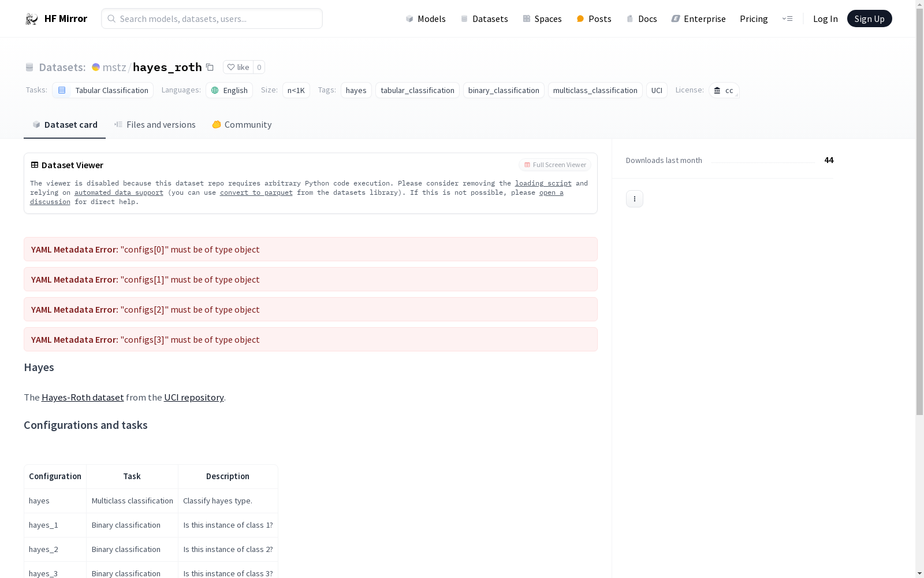Click the Sign Up button
The image size is (924, 578).
[x=869, y=19]
